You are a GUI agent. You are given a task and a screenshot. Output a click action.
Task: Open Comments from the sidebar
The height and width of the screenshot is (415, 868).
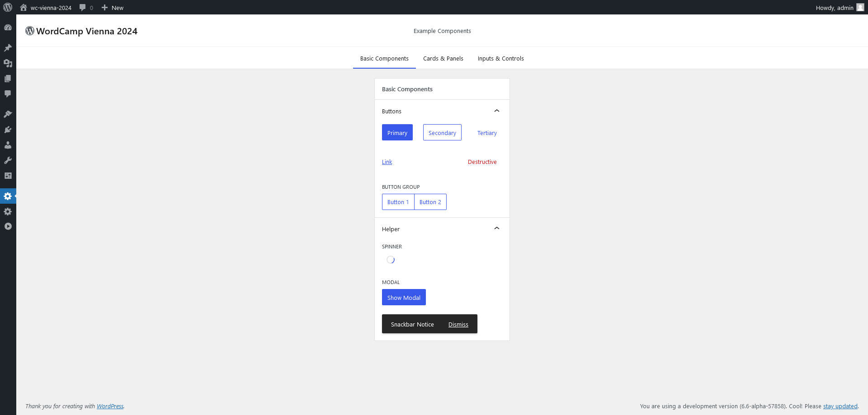(x=8, y=94)
